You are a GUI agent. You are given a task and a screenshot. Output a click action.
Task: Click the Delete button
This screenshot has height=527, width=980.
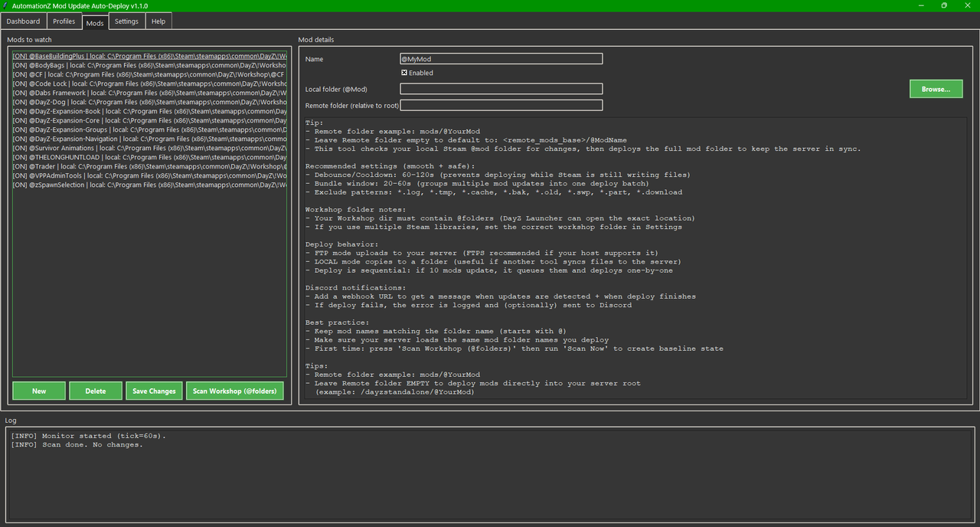(x=96, y=391)
